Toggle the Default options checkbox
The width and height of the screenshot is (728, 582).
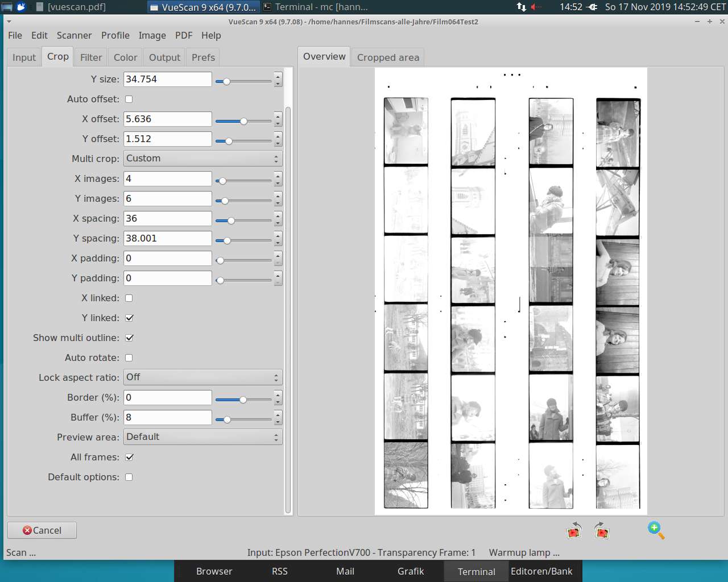tap(129, 477)
